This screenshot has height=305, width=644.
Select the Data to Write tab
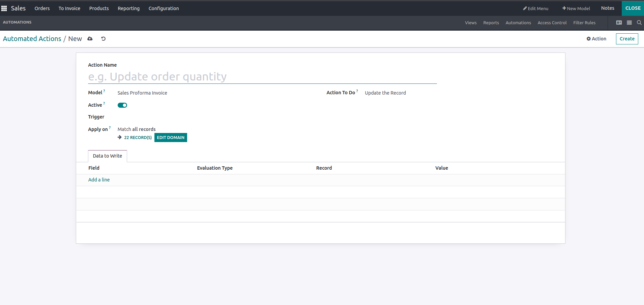(x=108, y=156)
